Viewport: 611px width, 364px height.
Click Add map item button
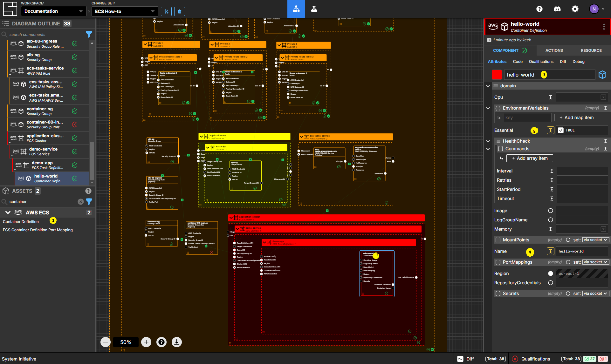(576, 118)
